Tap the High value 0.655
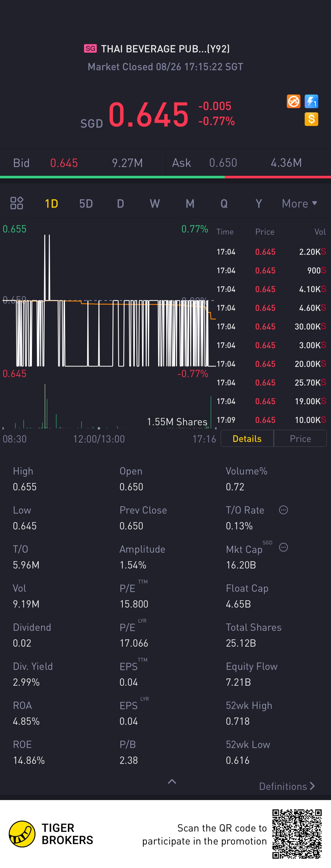 [25, 487]
